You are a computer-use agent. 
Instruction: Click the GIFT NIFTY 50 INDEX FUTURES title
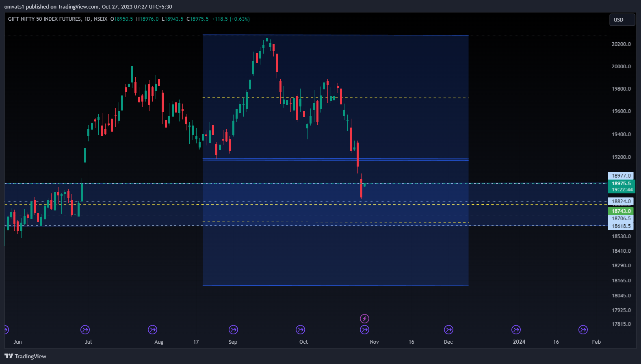pyautogui.click(x=44, y=19)
